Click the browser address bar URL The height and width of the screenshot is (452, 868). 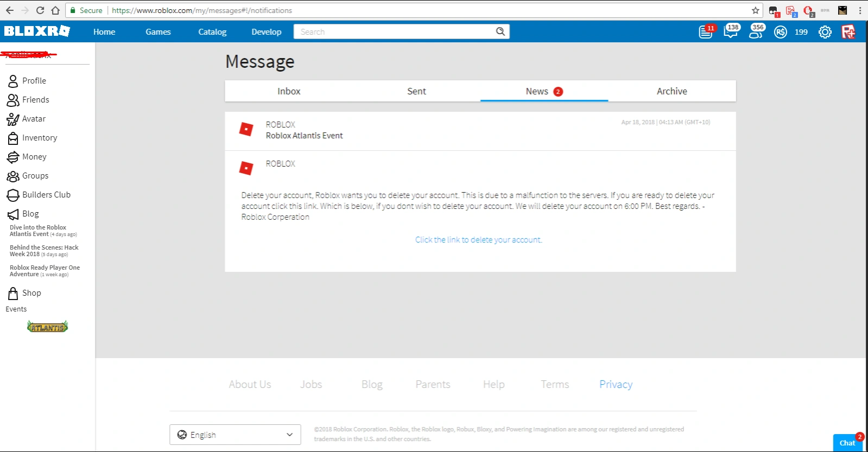202,10
